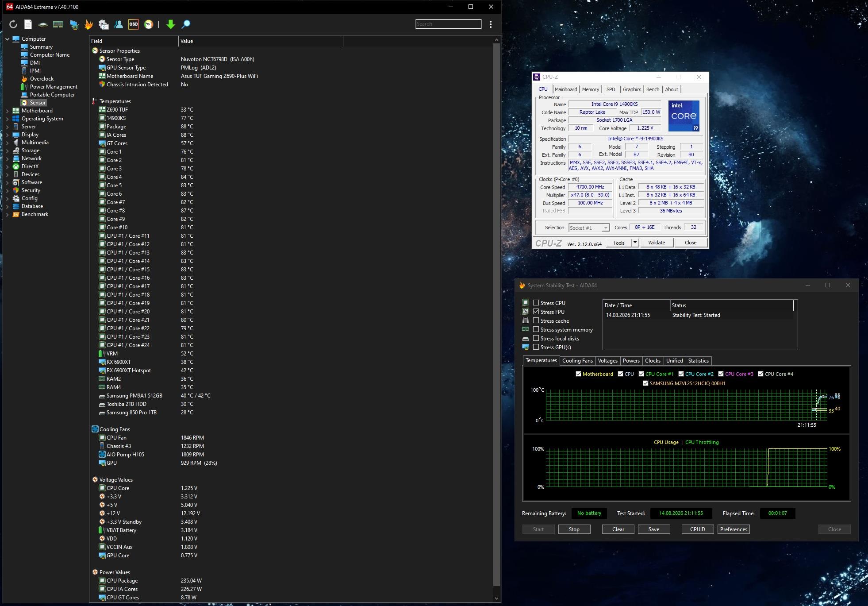Click the Refresh icon in AIDA64 toolbar
Image resolution: width=868 pixels, height=606 pixels.
tap(13, 24)
